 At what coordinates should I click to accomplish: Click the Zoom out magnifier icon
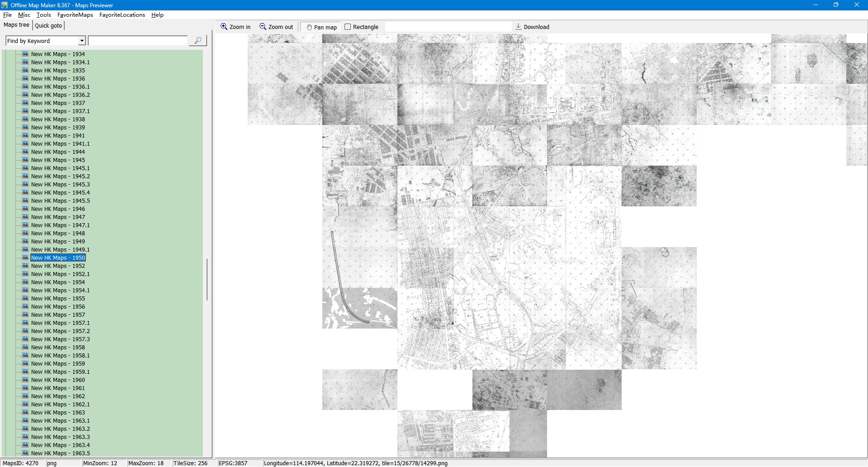(x=263, y=27)
